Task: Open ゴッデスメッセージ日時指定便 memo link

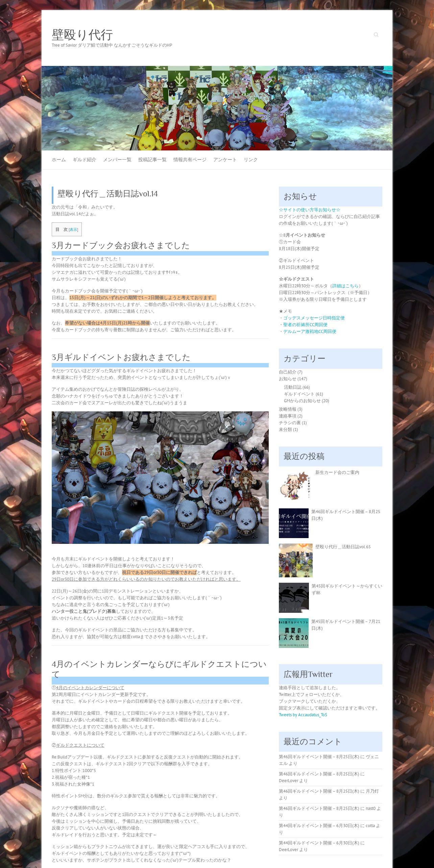Action: [314, 318]
